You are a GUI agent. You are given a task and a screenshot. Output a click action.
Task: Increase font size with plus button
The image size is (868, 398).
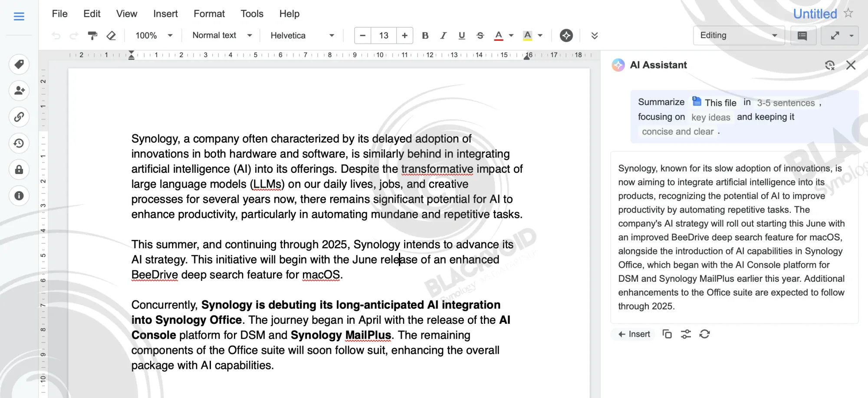pyautogui.click(x=404, y=36)
